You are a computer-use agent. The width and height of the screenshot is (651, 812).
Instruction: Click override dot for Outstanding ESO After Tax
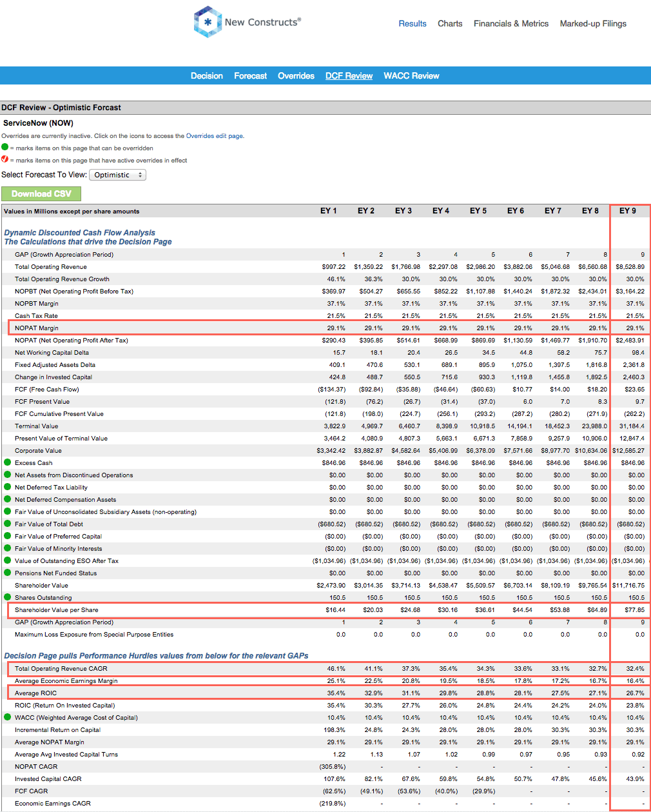pyautogui.click(x=7, y=560)
